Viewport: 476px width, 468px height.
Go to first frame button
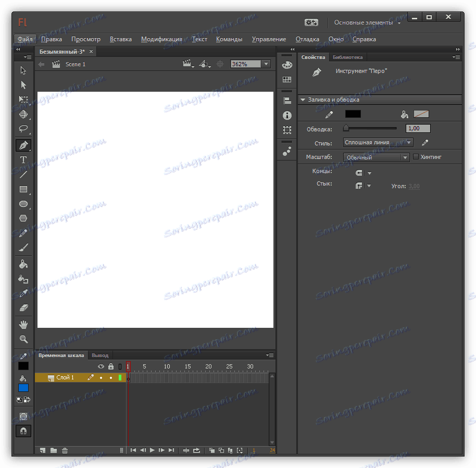133,450
